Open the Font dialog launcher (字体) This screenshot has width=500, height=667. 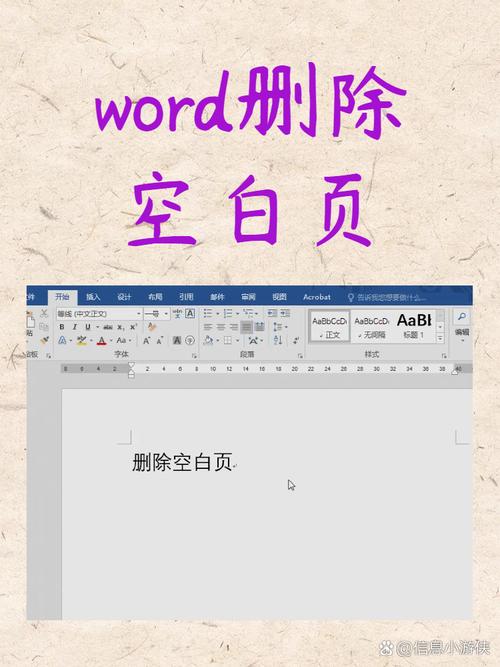pos(194,355)
